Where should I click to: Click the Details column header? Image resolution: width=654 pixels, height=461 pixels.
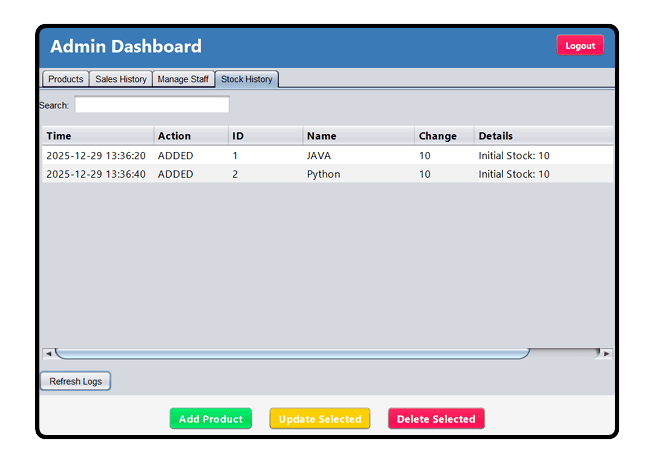point(543,136)
